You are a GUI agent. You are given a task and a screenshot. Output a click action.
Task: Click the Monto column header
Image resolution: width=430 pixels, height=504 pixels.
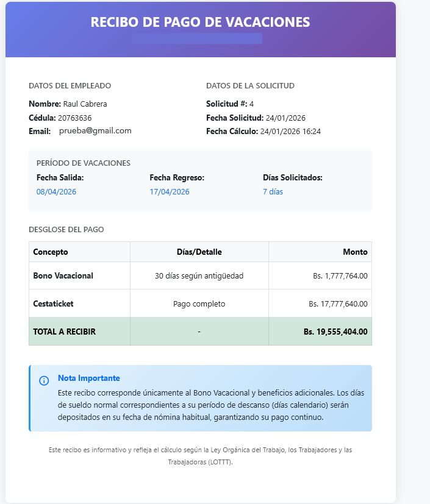click(355, 252)
